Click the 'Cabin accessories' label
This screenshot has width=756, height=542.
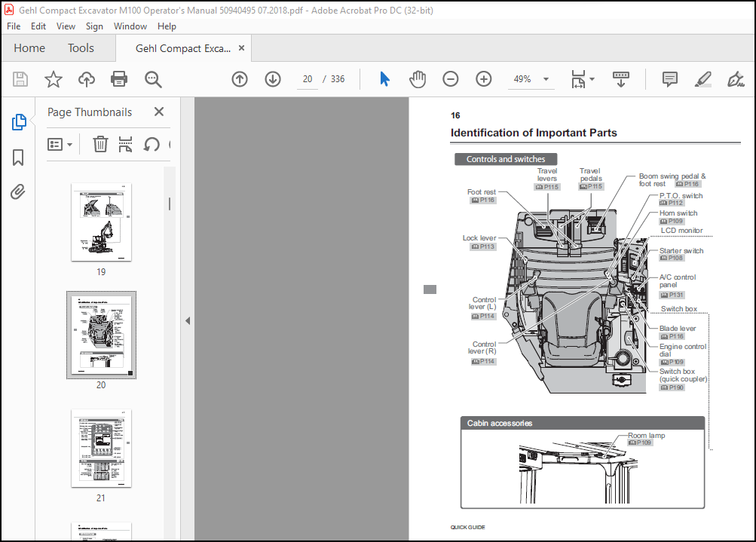point(500,423)
